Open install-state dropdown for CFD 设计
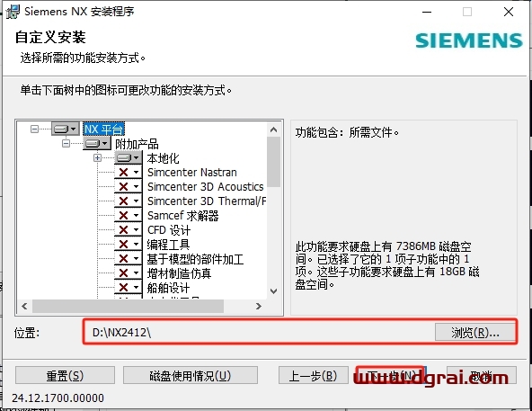 point(129,230)
